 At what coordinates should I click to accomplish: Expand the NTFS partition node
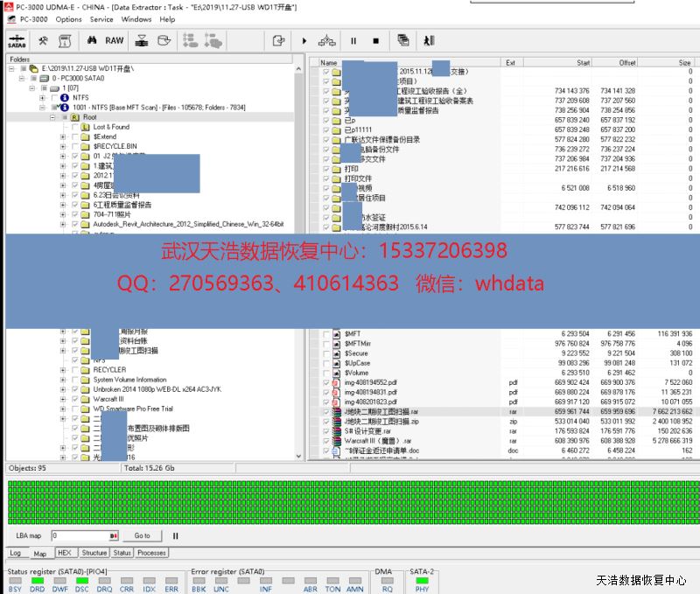[x=42, y=98]
